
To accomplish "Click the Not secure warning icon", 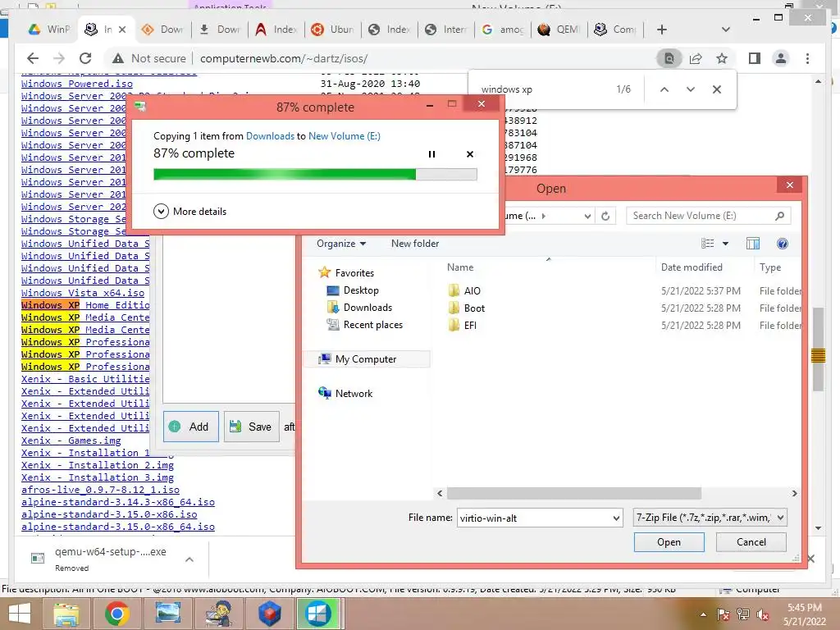I will tap(118, 58).
